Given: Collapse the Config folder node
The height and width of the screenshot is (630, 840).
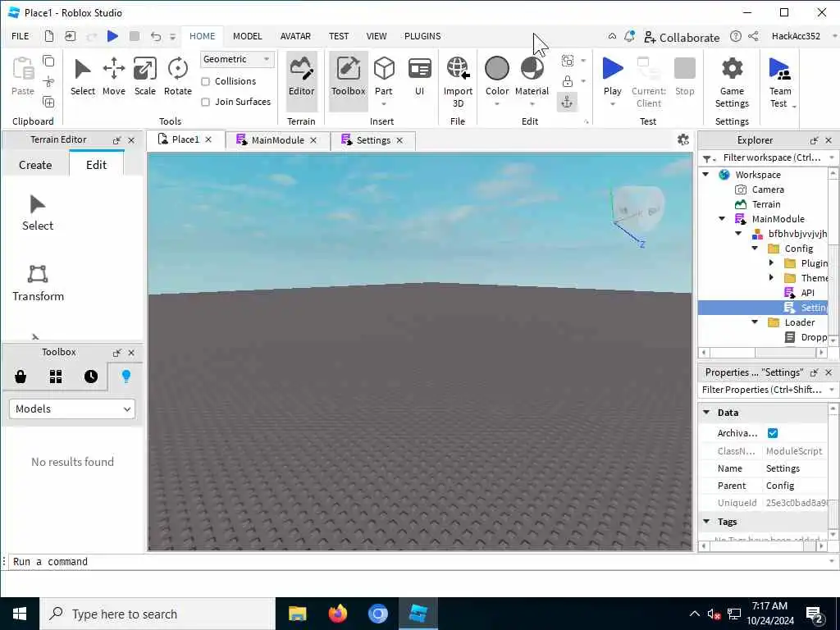Looking at the screenshot, I should (x=755, y=249).
